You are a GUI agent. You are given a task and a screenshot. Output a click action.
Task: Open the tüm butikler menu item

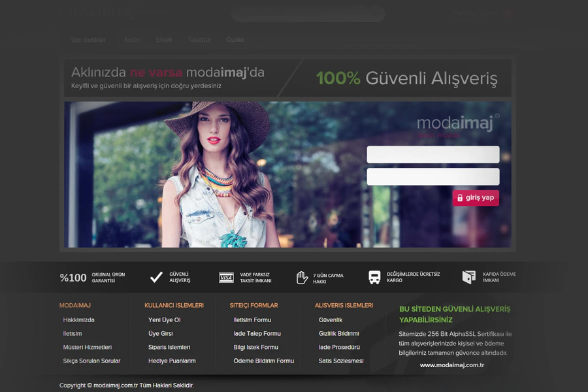[x=88, y=40]
